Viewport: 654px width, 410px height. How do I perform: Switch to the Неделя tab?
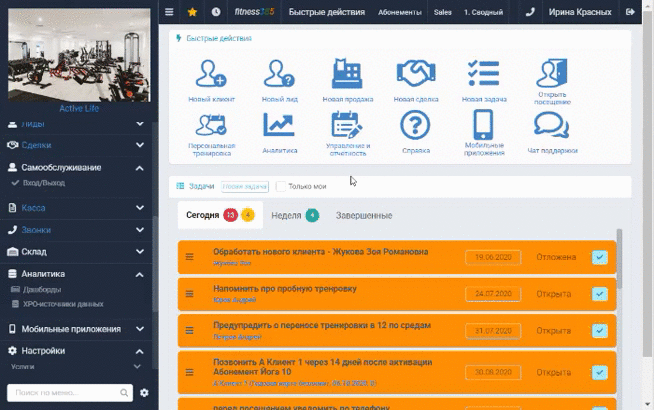pos(295,215)
